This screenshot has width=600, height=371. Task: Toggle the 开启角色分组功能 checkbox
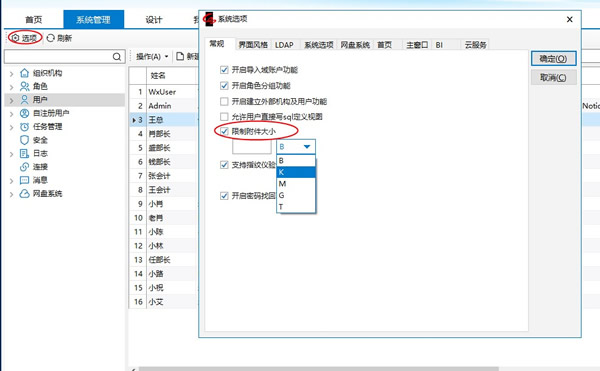(x=224, y=85)
